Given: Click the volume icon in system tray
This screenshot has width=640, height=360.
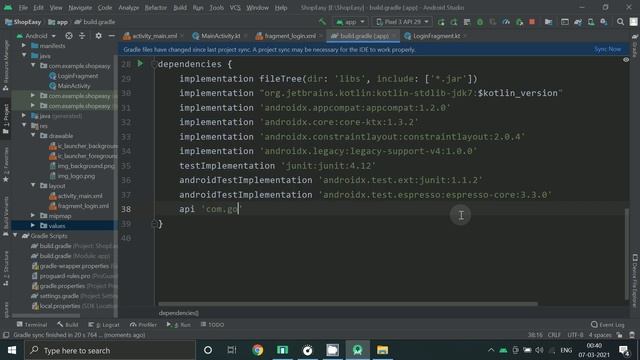Looking at the screenshot, I should (539, 350).
